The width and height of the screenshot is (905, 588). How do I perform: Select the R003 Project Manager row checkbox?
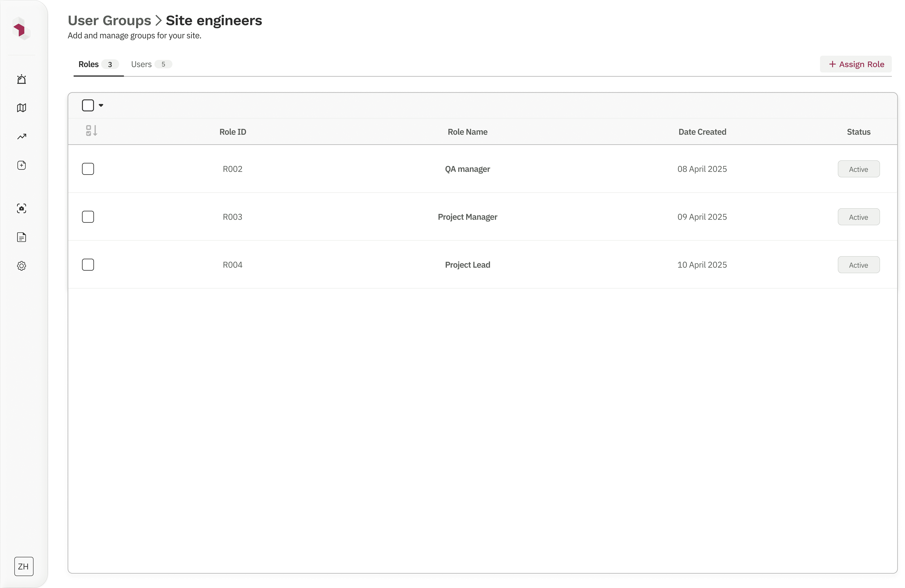88,217
